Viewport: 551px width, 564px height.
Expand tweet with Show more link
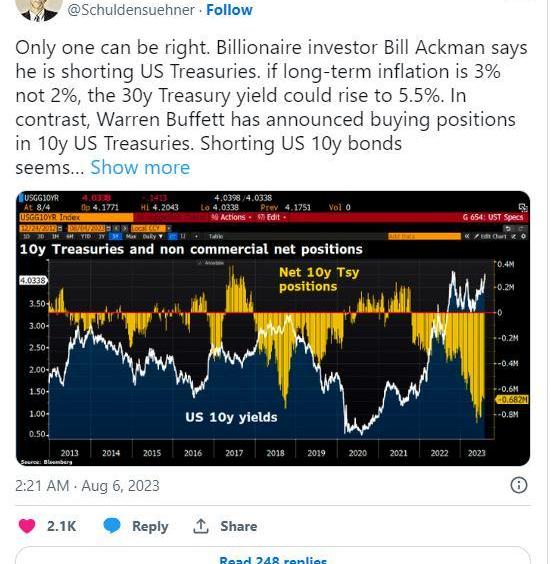[140, 167]
